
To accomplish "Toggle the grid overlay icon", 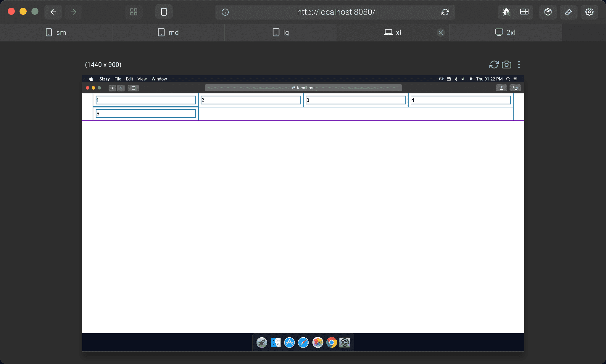I will [524, 12].
